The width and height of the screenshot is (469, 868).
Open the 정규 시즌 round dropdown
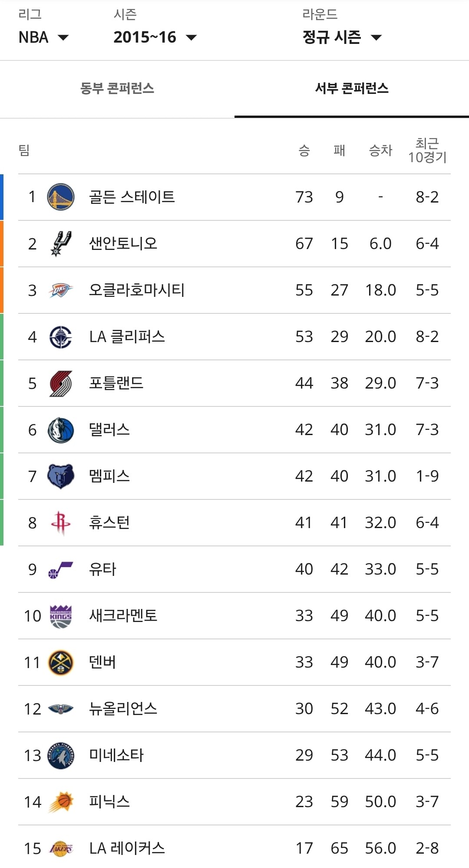tap(342, 37)
